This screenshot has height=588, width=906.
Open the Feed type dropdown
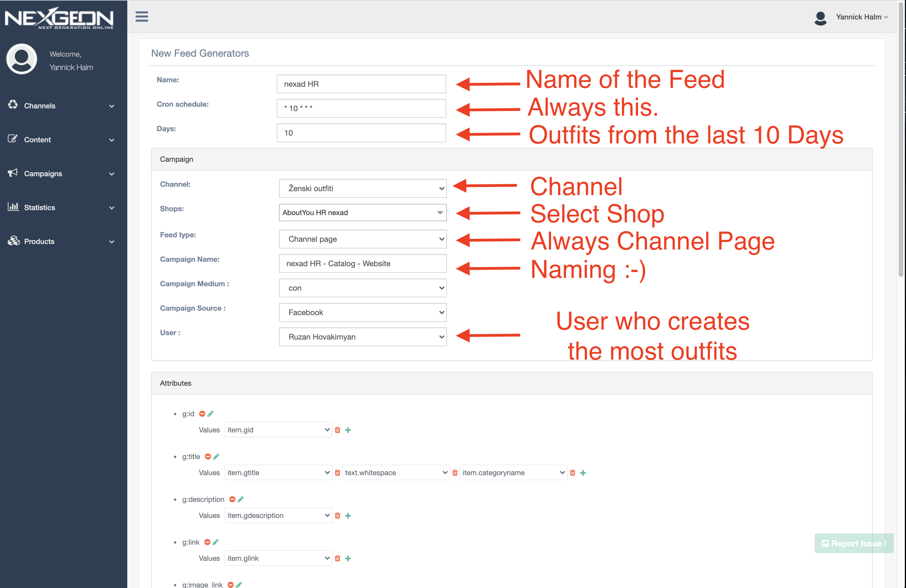pos(362,239)
